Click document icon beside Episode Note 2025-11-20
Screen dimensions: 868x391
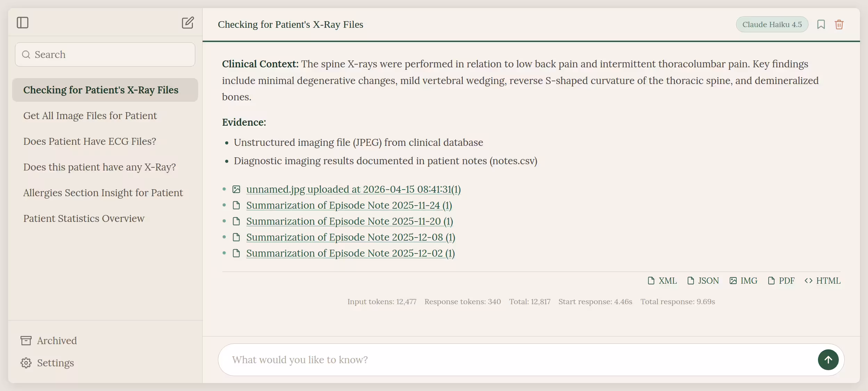pos(236,221)
